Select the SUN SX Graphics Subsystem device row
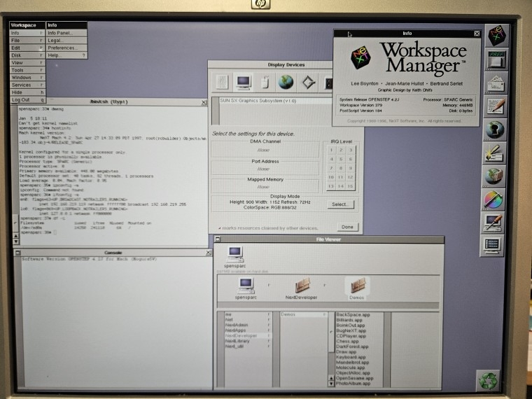The image size is (532, 399). (275, 101)
